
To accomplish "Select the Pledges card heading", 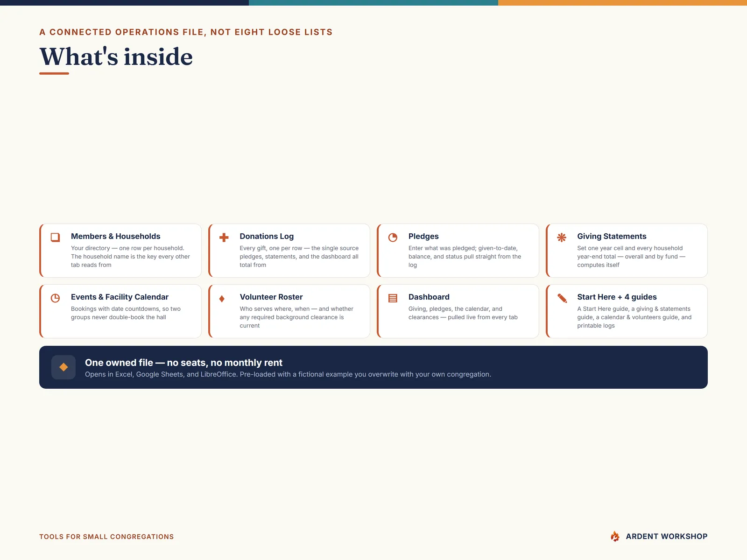I will point(423,236).
